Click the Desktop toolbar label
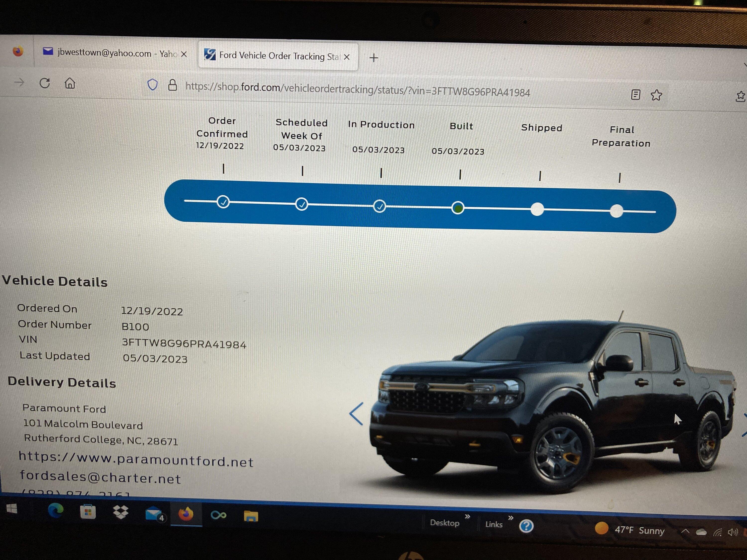 [x=444, y=523]
